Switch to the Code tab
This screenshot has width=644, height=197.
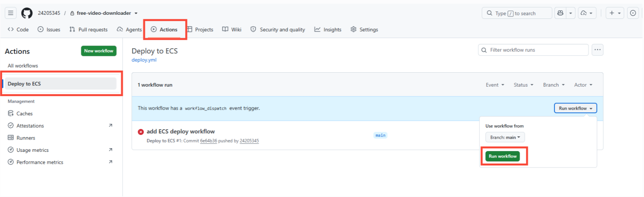click(18, 30)
